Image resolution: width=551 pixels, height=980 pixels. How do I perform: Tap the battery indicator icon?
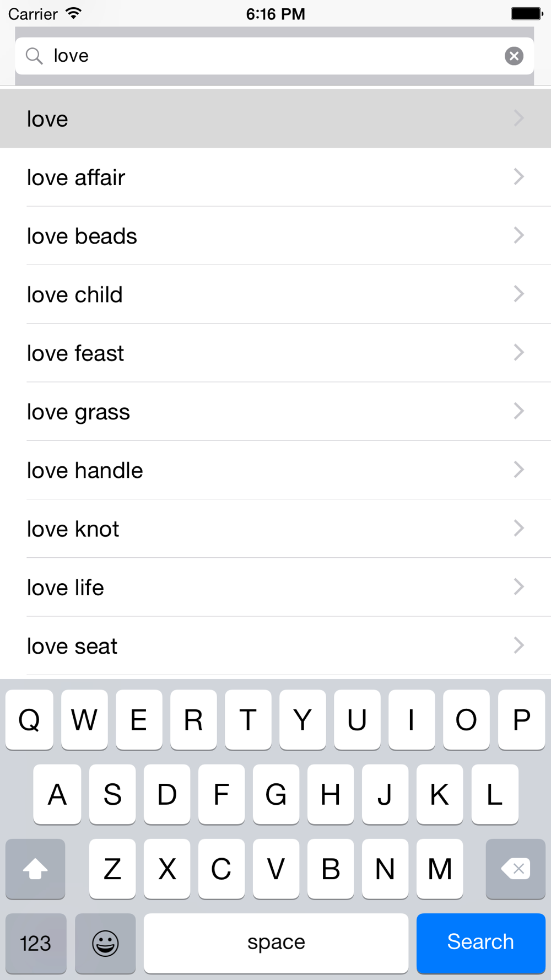coord(526,13)
